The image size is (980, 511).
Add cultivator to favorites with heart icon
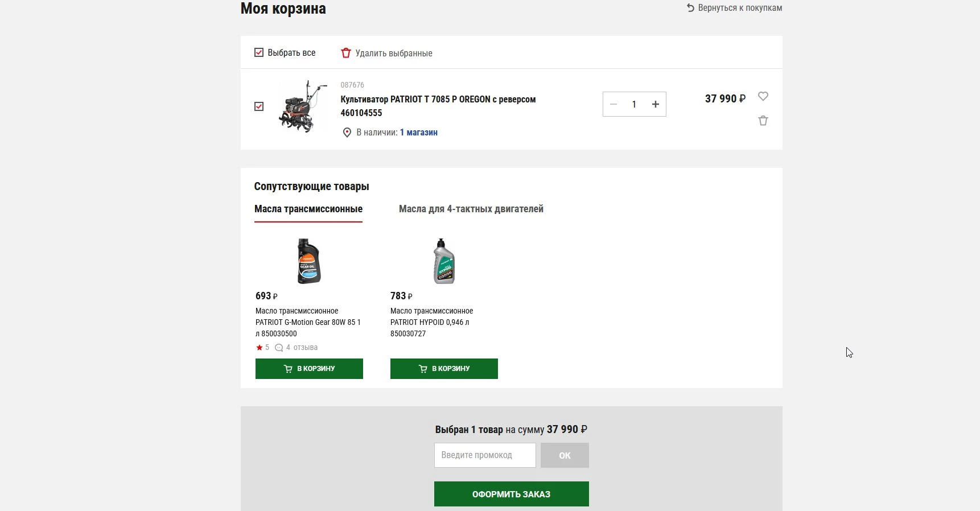763,96
